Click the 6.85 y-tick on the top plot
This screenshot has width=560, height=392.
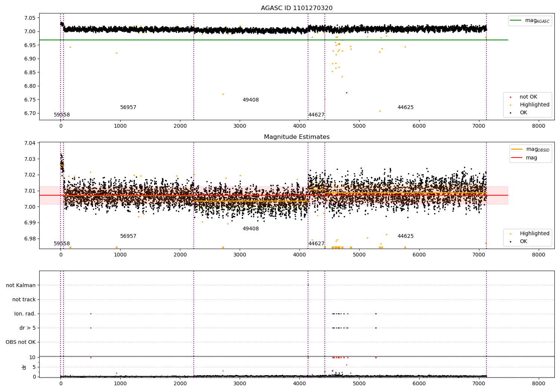tap(30, 72)
